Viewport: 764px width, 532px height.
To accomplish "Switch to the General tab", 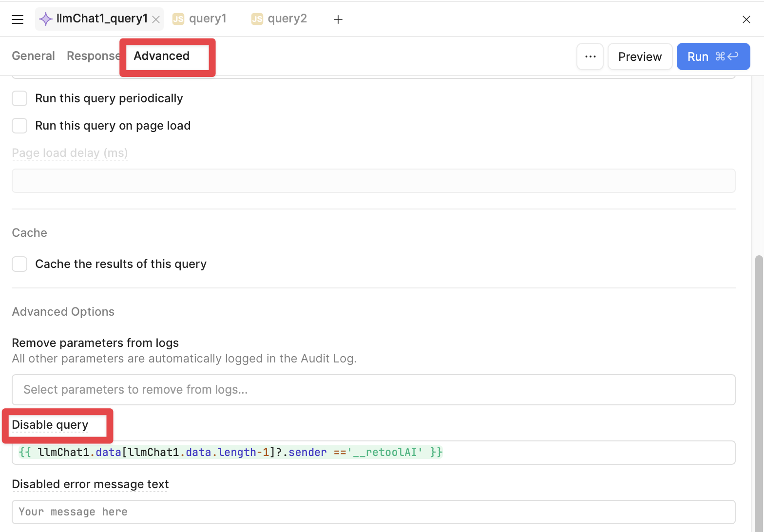I will [x=33, y=56].
